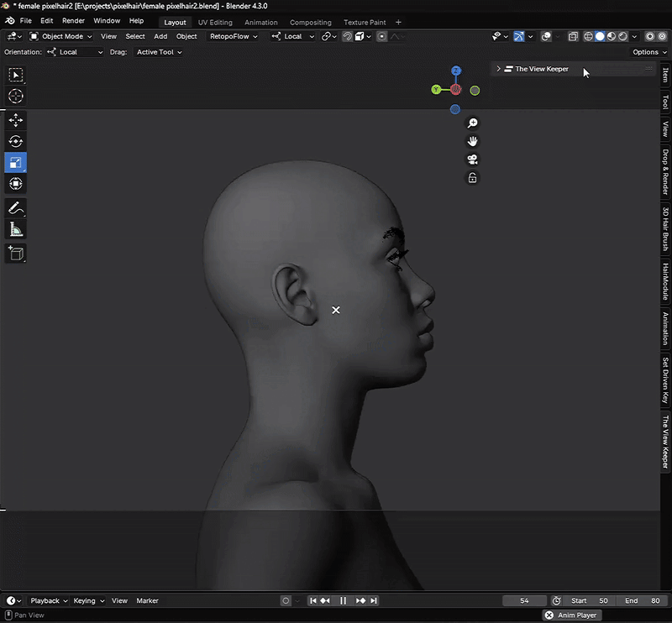Toggle proportional editing in the header
Screen dimensions: 672x623
tap(381, 36)
